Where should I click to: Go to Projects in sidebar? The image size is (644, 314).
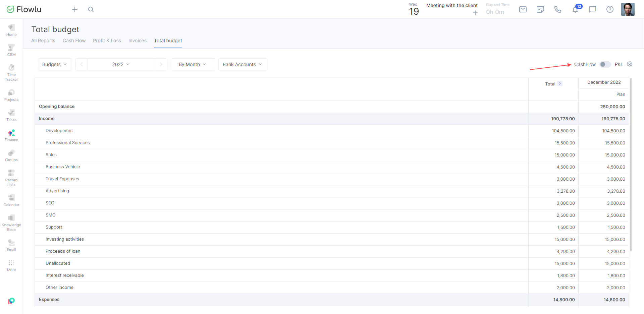(11, 95)
